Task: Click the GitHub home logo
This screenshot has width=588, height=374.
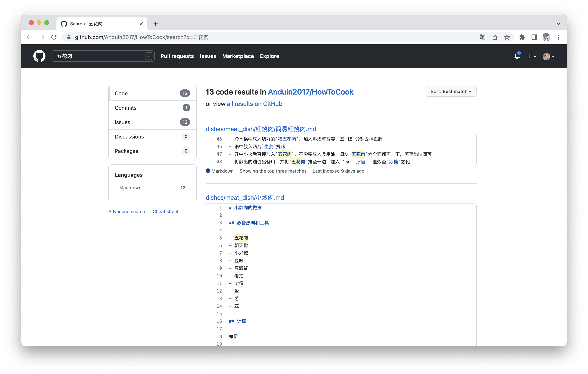Action: [x=39, y=56]
